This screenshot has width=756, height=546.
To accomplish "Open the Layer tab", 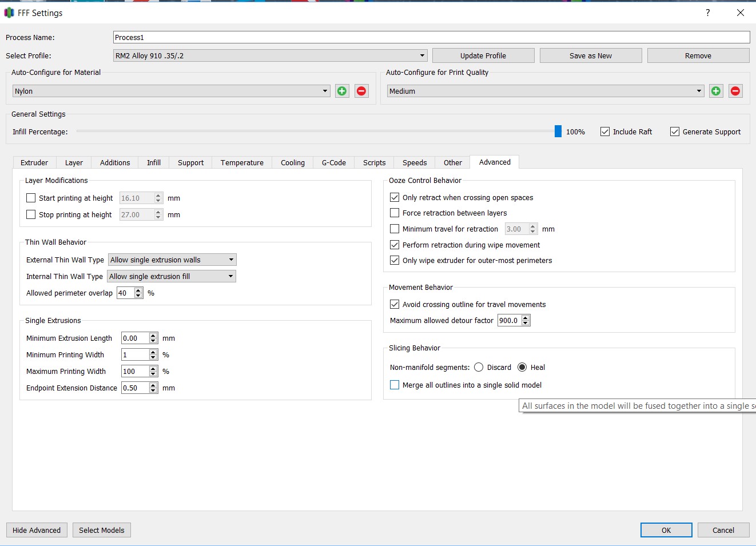I will [74, 162].
